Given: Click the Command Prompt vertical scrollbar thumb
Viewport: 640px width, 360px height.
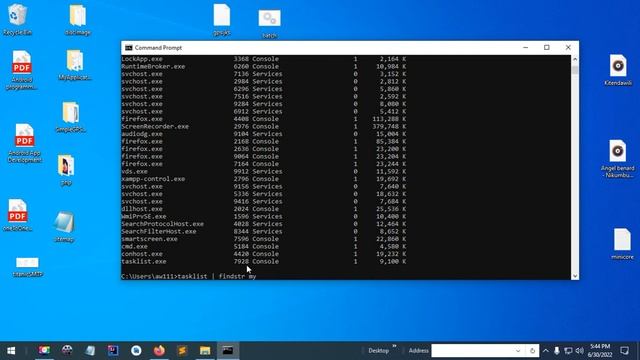Looking at the screenshot, I should tap(575, 70).
